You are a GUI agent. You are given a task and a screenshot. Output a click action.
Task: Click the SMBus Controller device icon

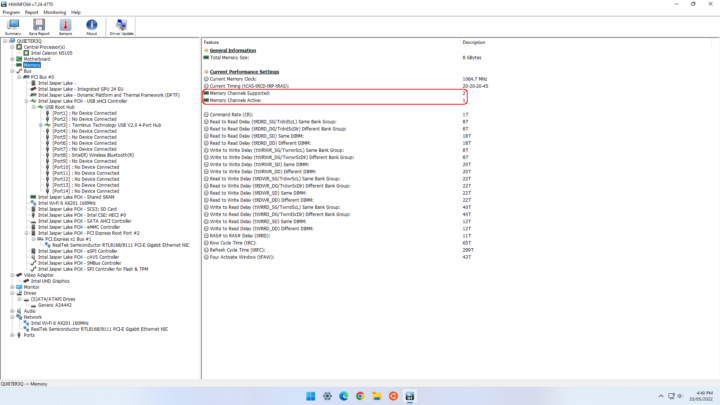[33, 263]
